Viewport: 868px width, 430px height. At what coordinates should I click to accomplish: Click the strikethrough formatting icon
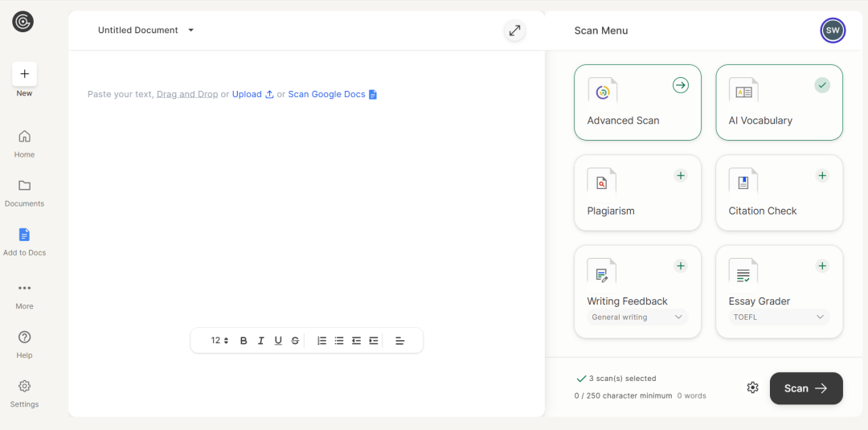coord(295,341)
